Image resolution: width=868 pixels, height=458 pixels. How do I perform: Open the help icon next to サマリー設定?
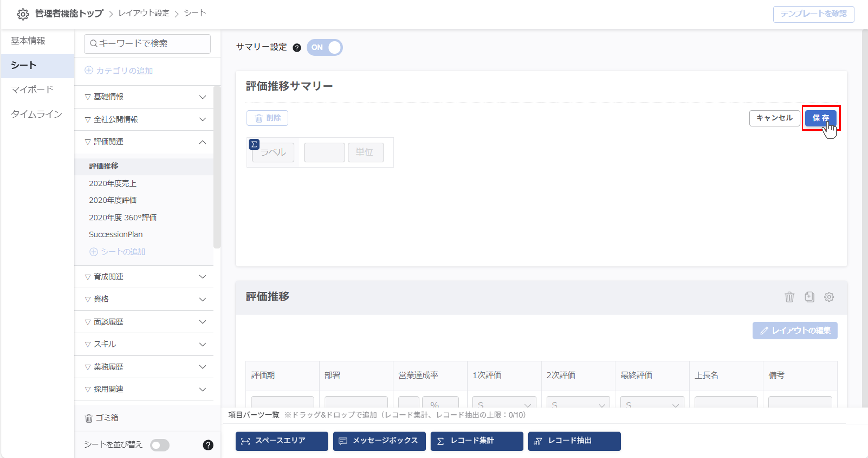[x=297, y=48]
